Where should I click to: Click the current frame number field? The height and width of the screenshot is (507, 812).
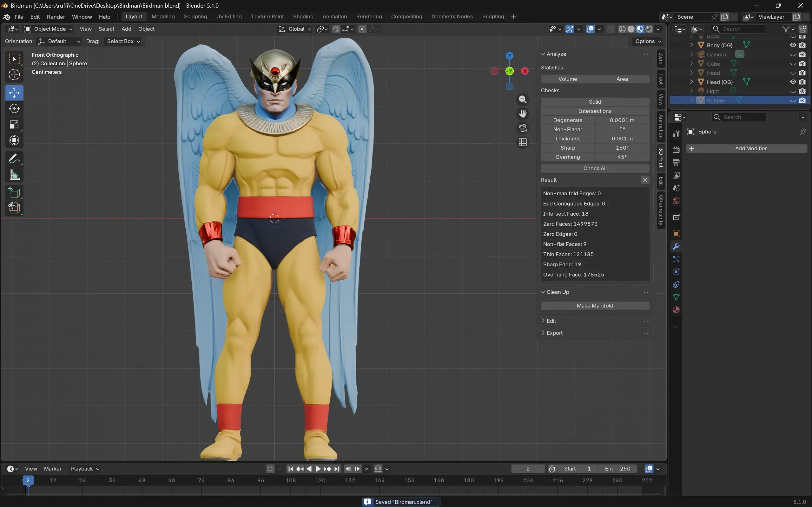pyautogui.click(x=528, y=469)
